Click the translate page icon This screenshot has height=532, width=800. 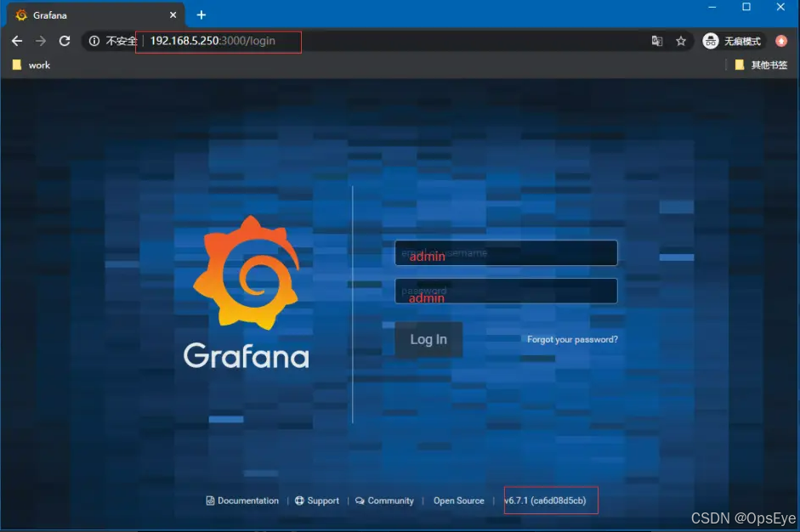tap(657, 41)
